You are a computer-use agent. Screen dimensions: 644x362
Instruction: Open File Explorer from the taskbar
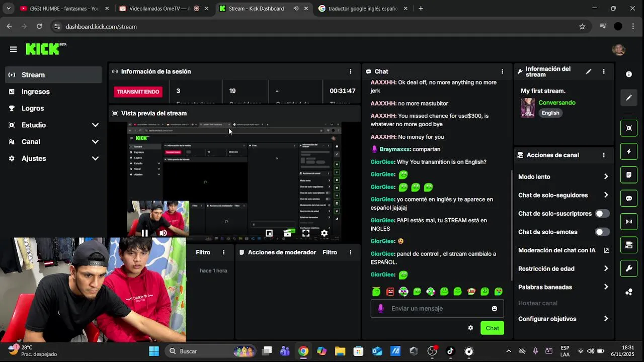point(340,351)
